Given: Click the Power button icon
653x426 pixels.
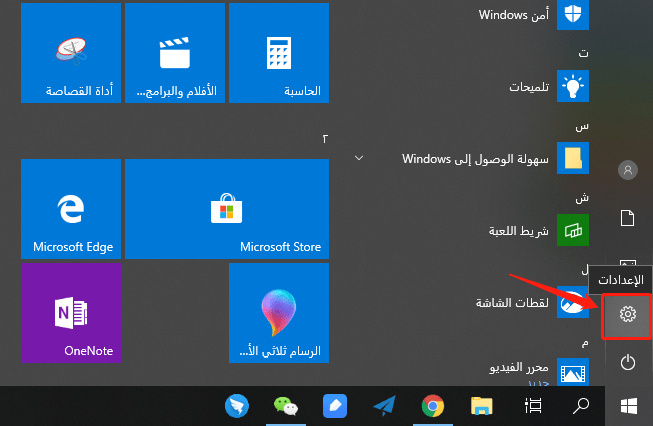Looking at the screenshot, I should coord(628,362).
